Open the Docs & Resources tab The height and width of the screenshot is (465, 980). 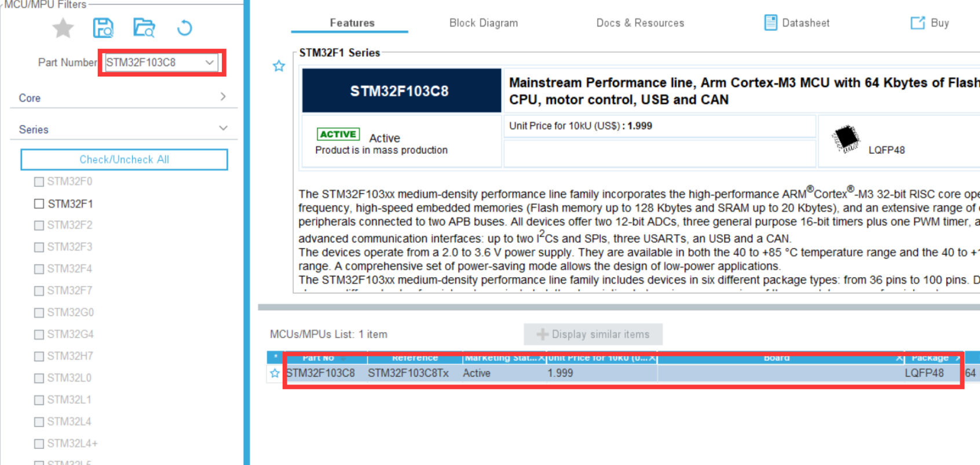pyautogui.click(x=640, y=23)
